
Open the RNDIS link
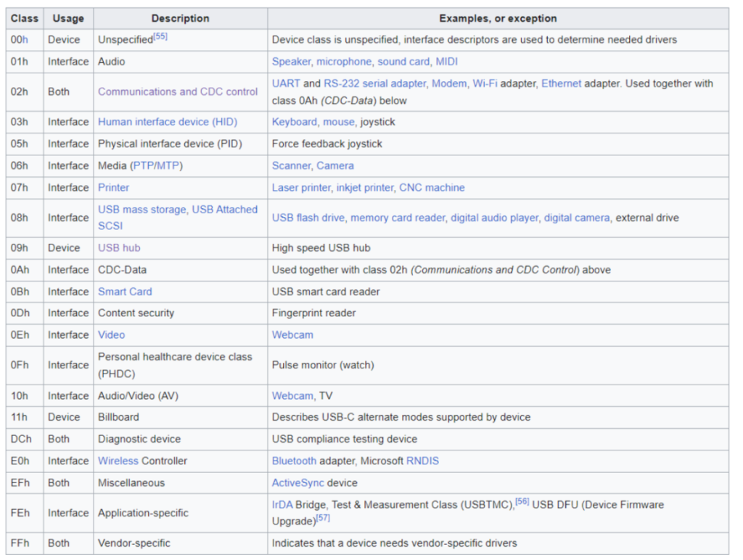click(422, 461)
